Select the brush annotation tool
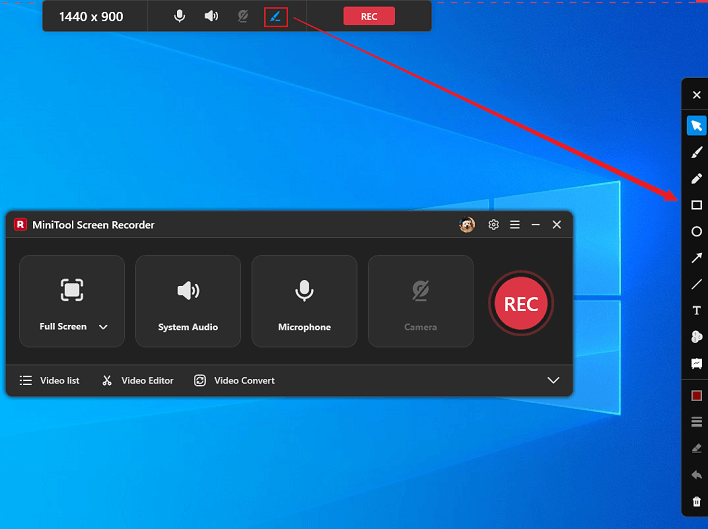The width and height of the screenshot is (708, 529). (x=696, y=152)
